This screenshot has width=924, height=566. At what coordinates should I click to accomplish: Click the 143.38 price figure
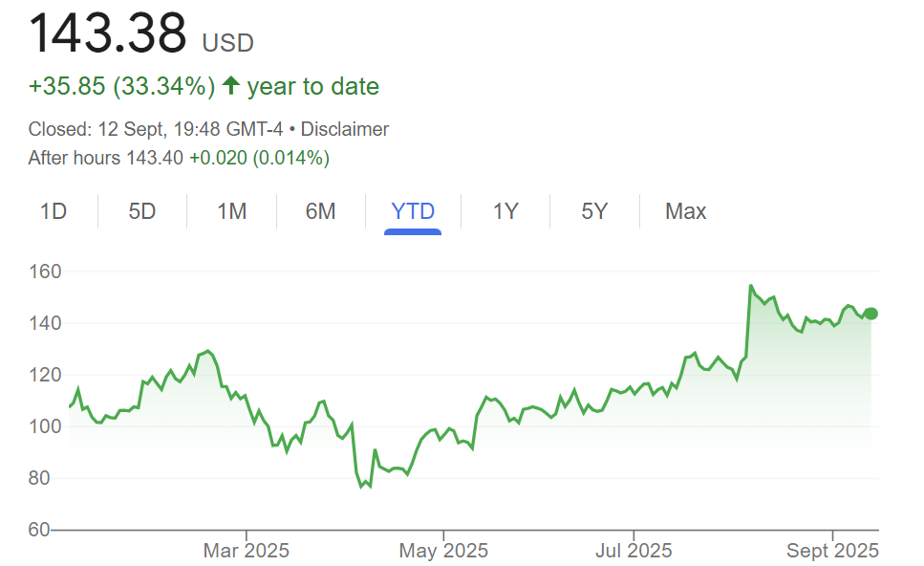107,33
